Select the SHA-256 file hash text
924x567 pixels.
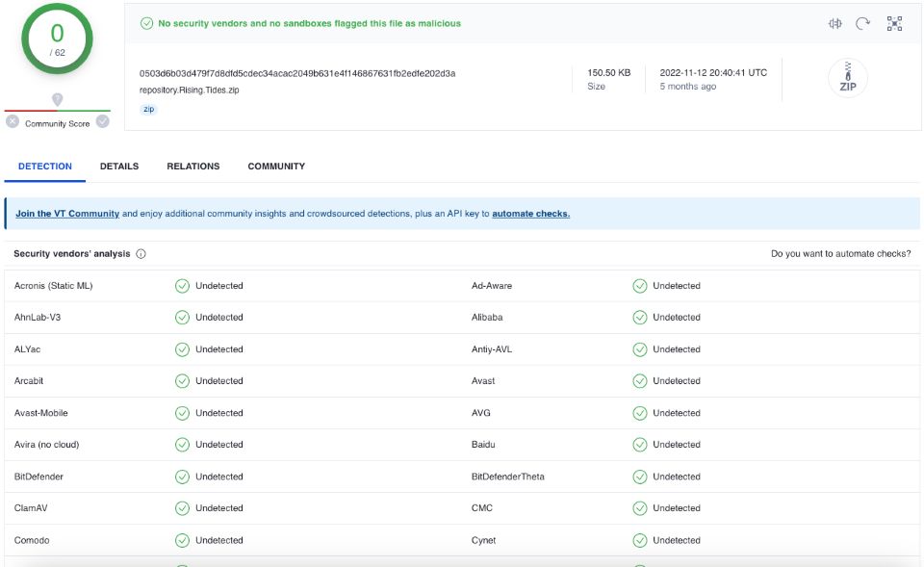point(297,74)
